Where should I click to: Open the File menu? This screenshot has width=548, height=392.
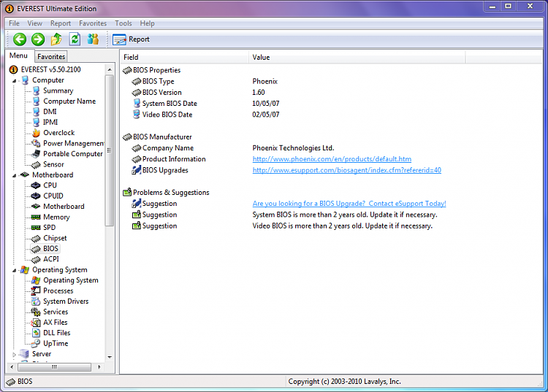tap(14, 23)
